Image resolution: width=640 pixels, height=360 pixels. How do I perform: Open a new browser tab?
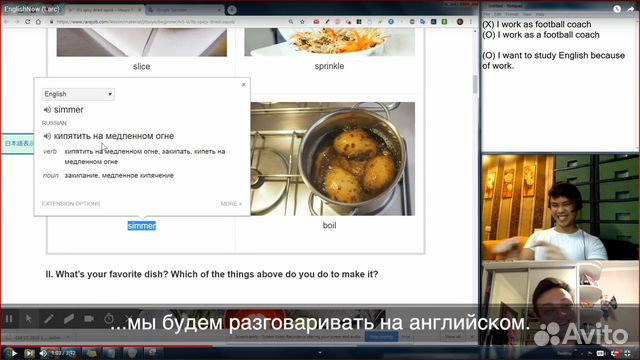click(x=232, y=9)
